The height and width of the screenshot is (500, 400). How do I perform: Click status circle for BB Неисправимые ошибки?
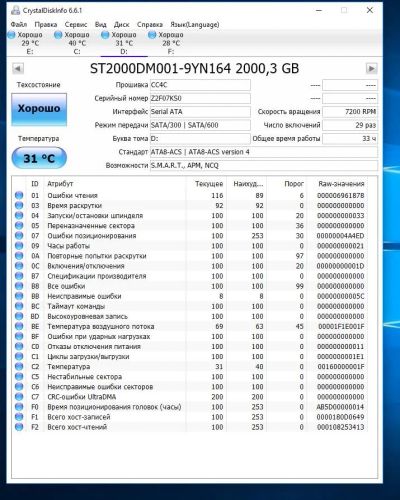pyautogui.click(x=19, y=296)
